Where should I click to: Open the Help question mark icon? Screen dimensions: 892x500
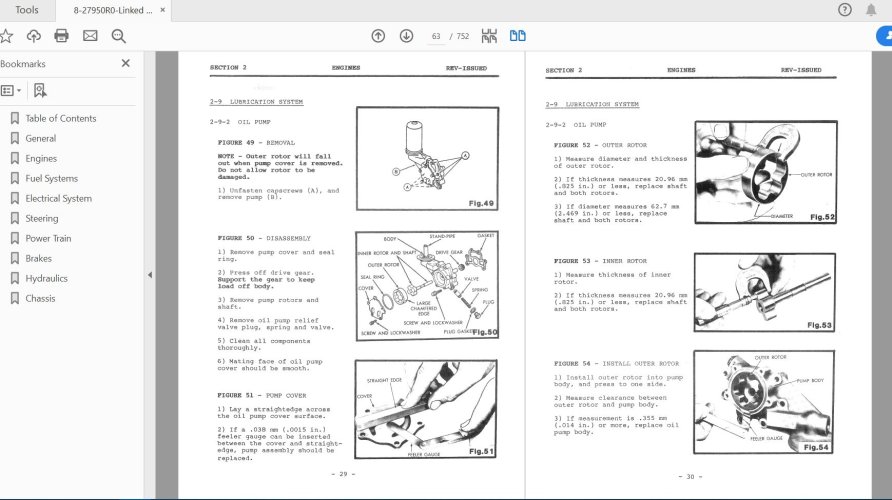[845, 10]
